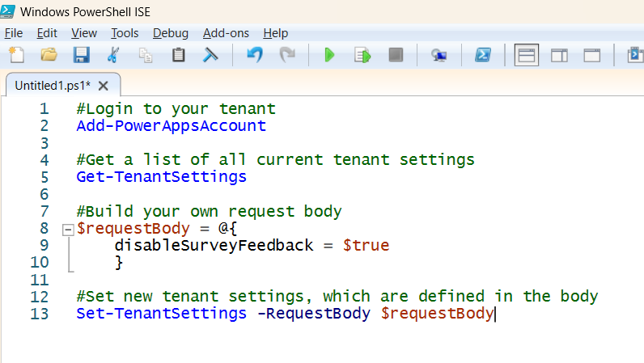Screen dimensions: 644x363
Task: Open the View menu
Action: pyautogui.click(x=84, y=33)
